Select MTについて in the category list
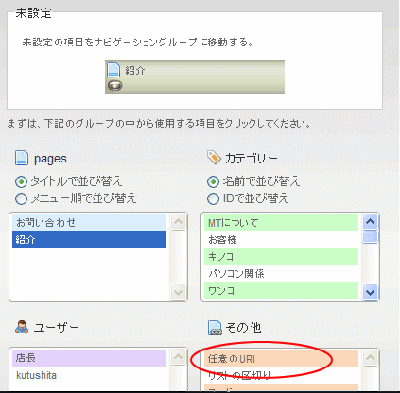Image resolution: width=400 pixels, height=393 pixels. coord(281,222)
